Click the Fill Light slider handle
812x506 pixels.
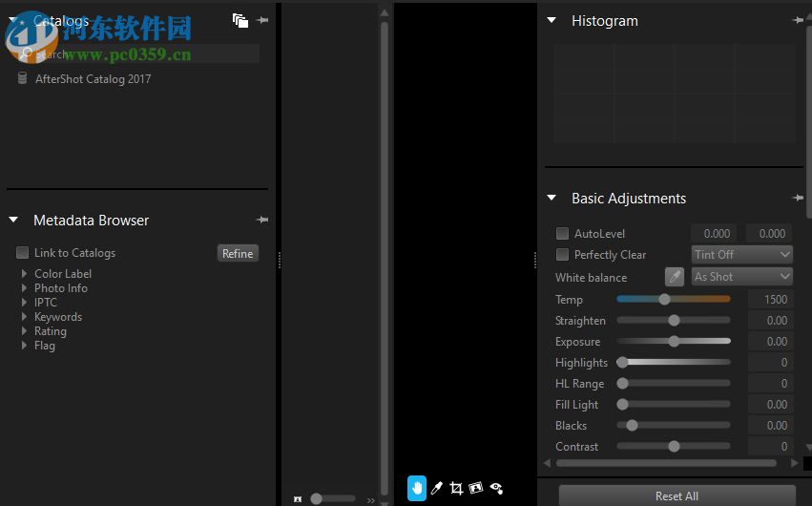(622, 405)
